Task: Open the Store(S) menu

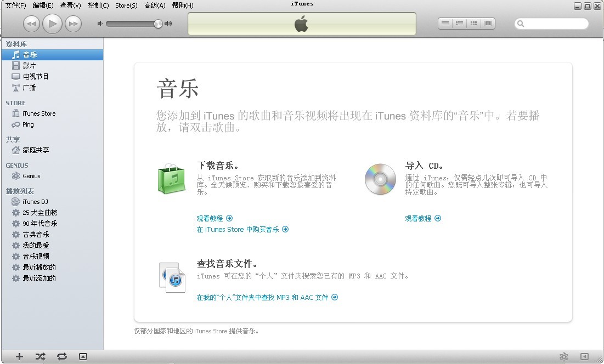Action: (126, 5)
